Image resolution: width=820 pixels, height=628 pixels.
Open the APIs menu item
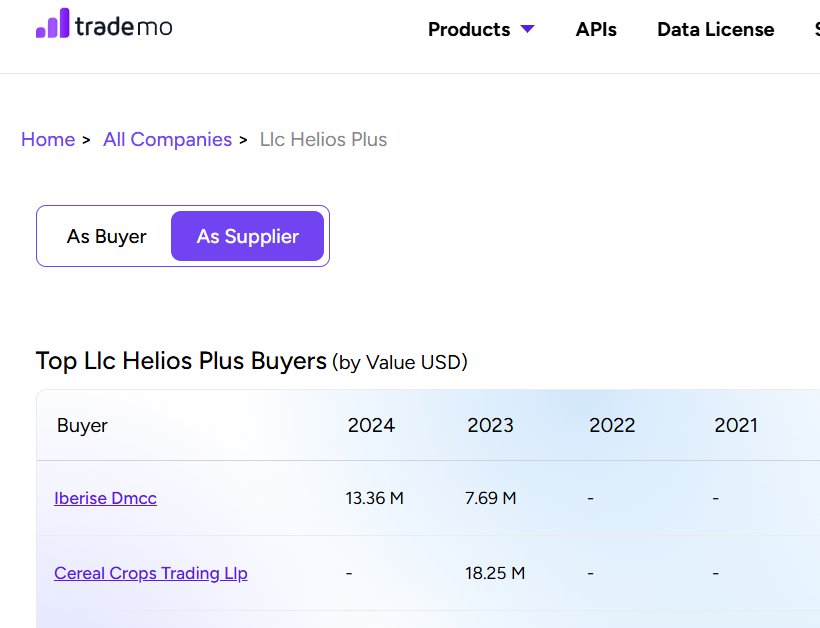(x=596, y=29)
